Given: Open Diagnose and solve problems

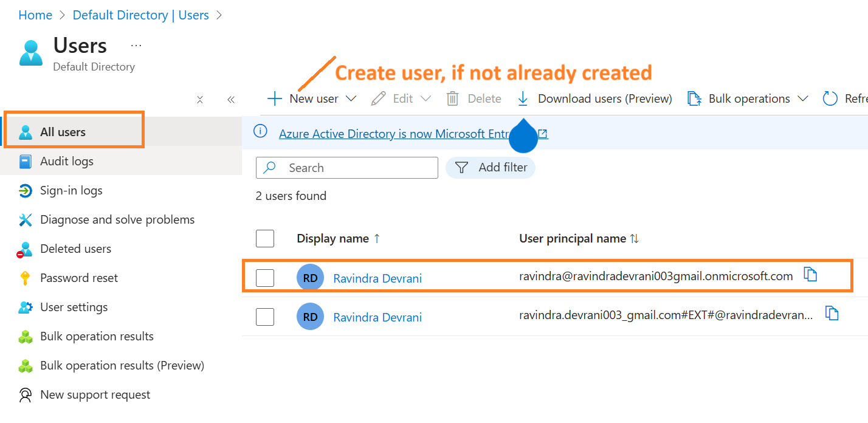Looking at the screenshot, I should (x=117, y=219).
